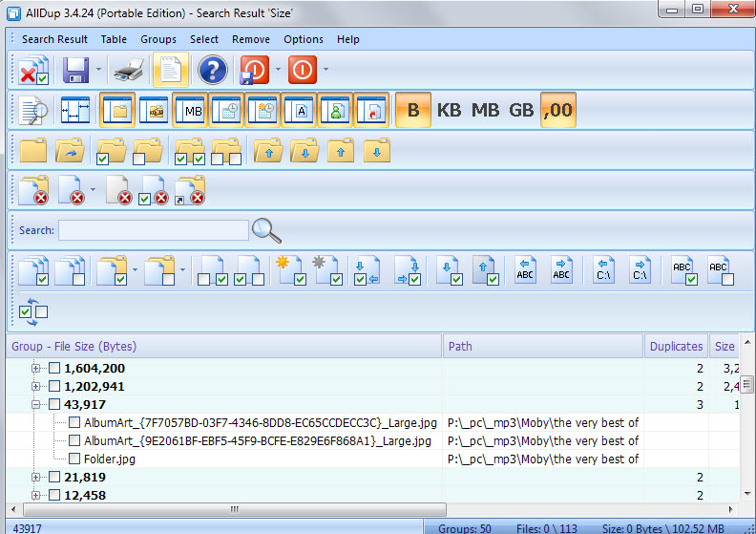Toggle the decimal places ,00 button

(557, 110)
